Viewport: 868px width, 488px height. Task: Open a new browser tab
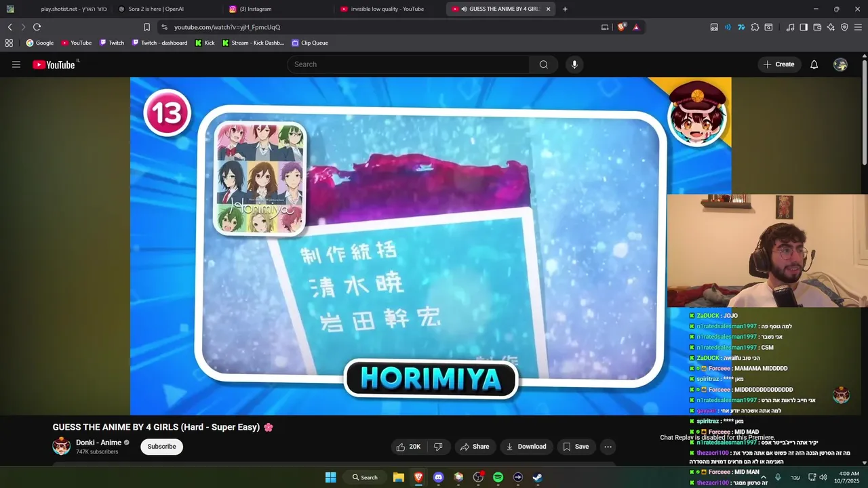[565, 9]
